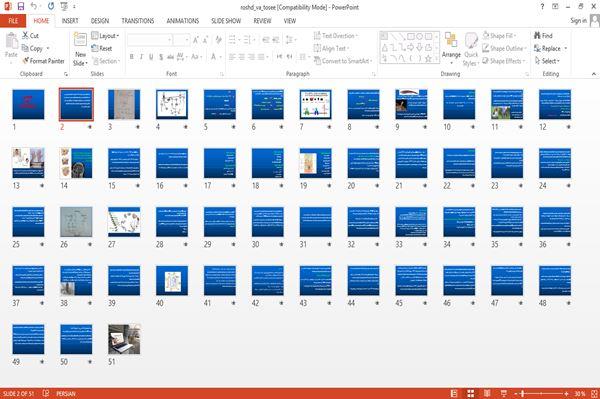Toggle Underline formatting button
Viewport: 600px width, 399px height.
pos(151,57)
